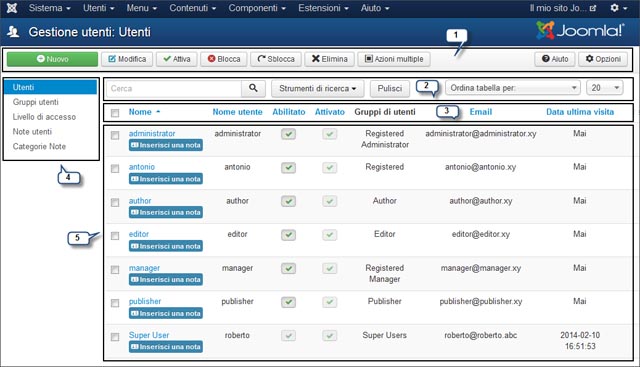The width and height of the screenshot is (640, 367).
Task: Open the site preview link Il mio sito Jo...
Action: (562, 8)
